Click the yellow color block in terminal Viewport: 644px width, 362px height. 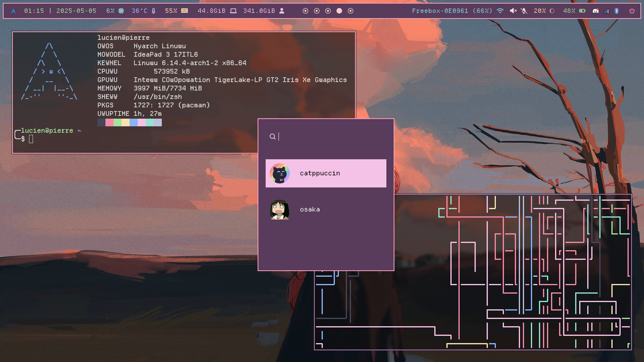click(126, 122)
